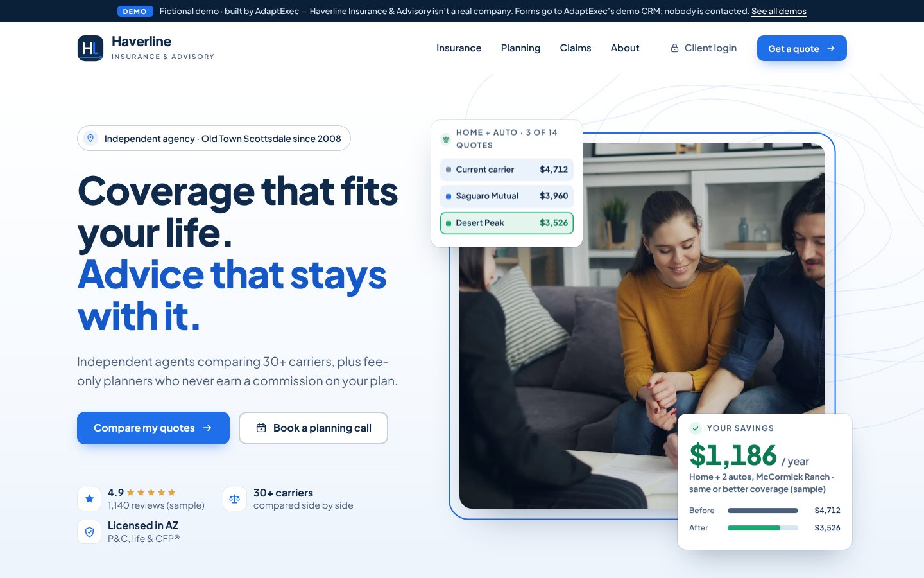The height and width of the screenshot is (578, 924).
Task: Click the star icon next to 4.9 rating
Action: 89,499
